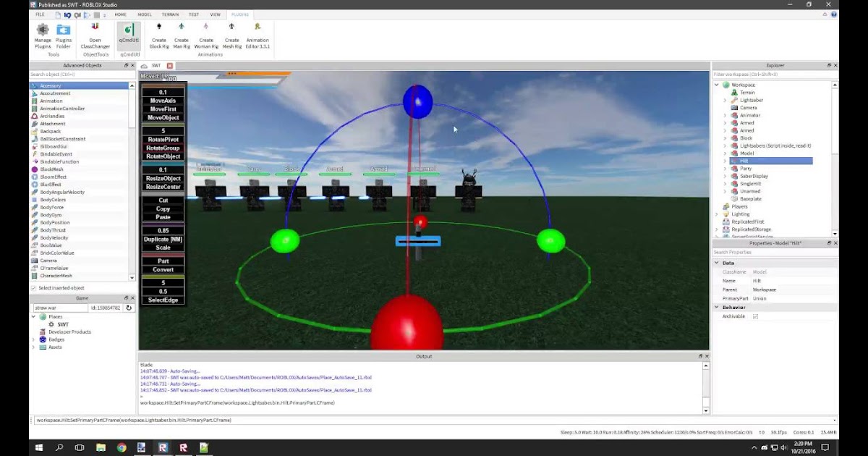Open the command bar history dropdown
The image size is (868, 456).
(834, 420)
